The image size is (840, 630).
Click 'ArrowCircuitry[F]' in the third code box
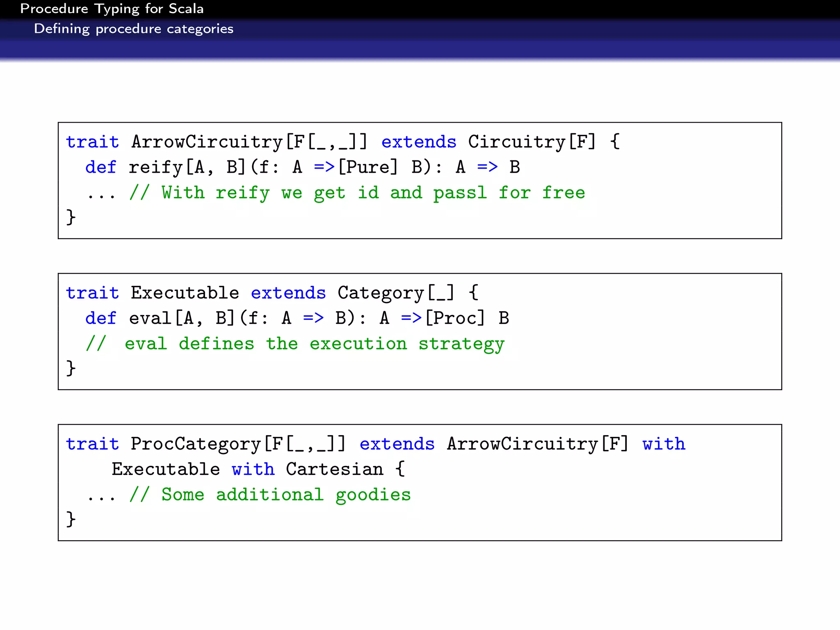click(537, 444)
